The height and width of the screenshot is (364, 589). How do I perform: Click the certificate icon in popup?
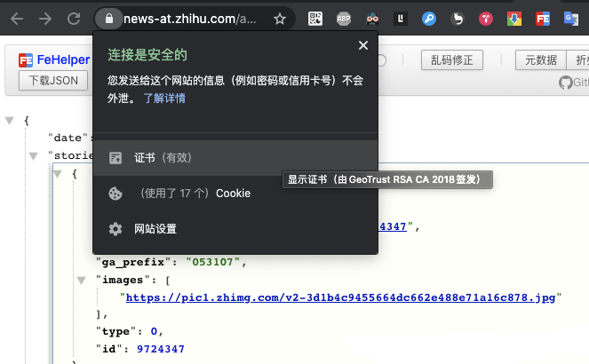(115, 158)
